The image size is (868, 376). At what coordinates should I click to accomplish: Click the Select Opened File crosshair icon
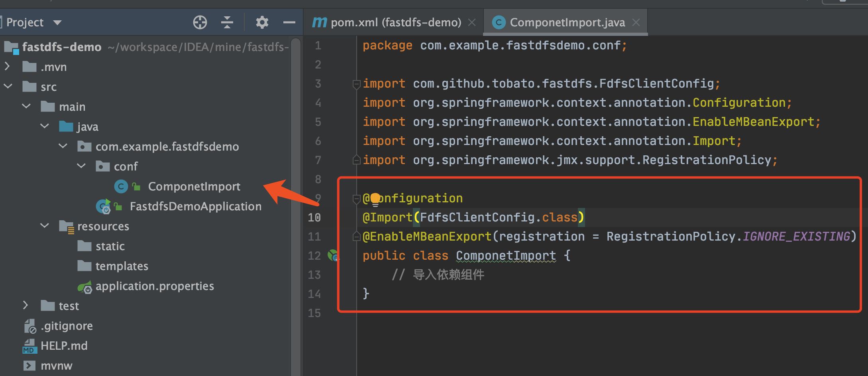(x=200, y=22)
